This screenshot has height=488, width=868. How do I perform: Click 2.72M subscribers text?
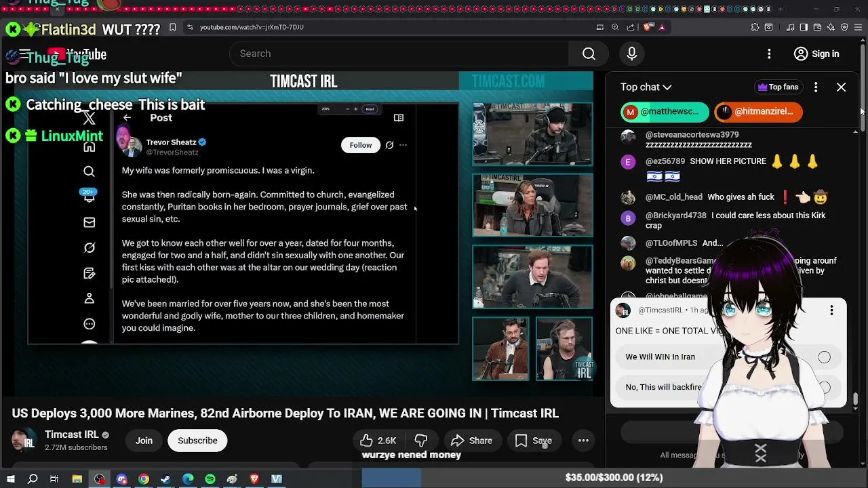pos(76,447)
